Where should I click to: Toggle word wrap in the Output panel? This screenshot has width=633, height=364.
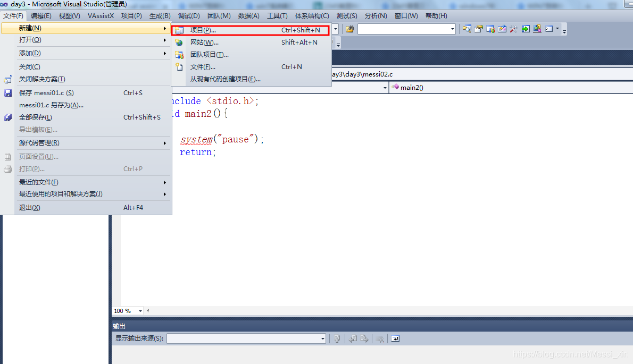pyautogui.click(x=395, y=338)
